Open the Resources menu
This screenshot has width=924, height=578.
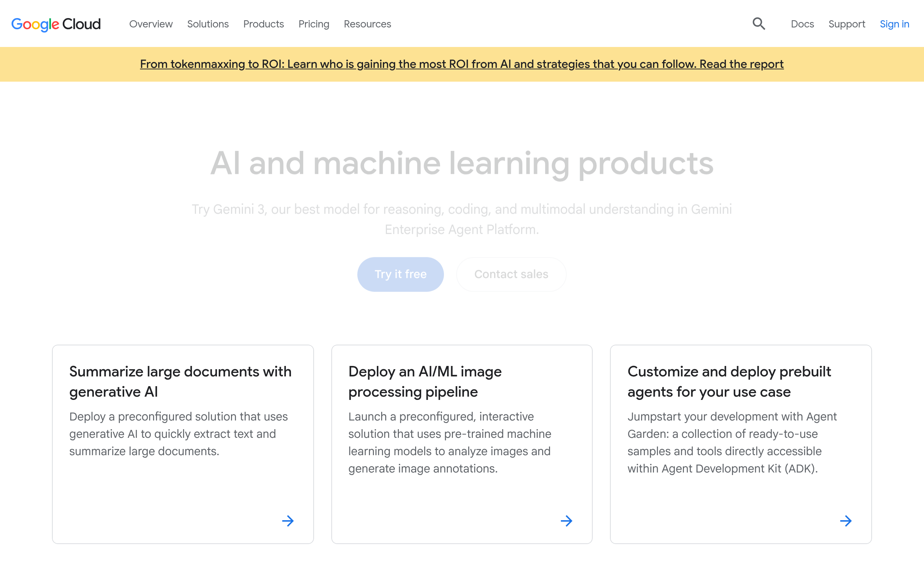(367, 24)
